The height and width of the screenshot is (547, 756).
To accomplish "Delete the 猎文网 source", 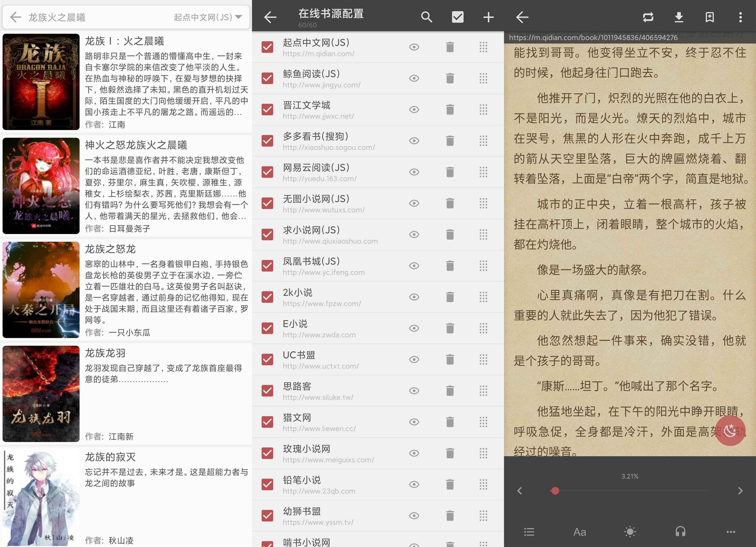I will [450, 422].
